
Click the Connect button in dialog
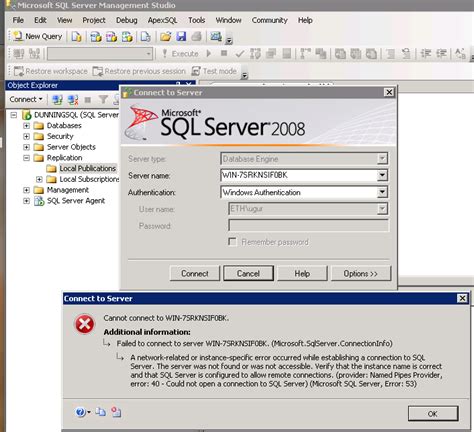point(195,273)
